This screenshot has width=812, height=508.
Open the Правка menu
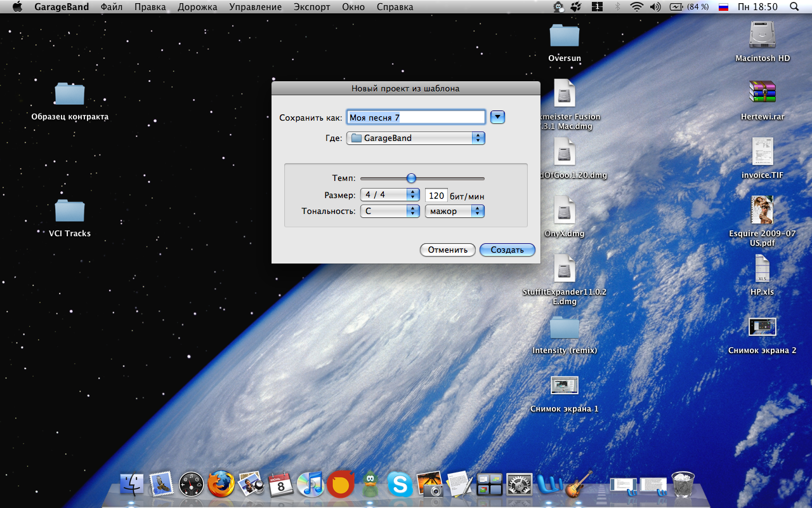click(150, 7)
